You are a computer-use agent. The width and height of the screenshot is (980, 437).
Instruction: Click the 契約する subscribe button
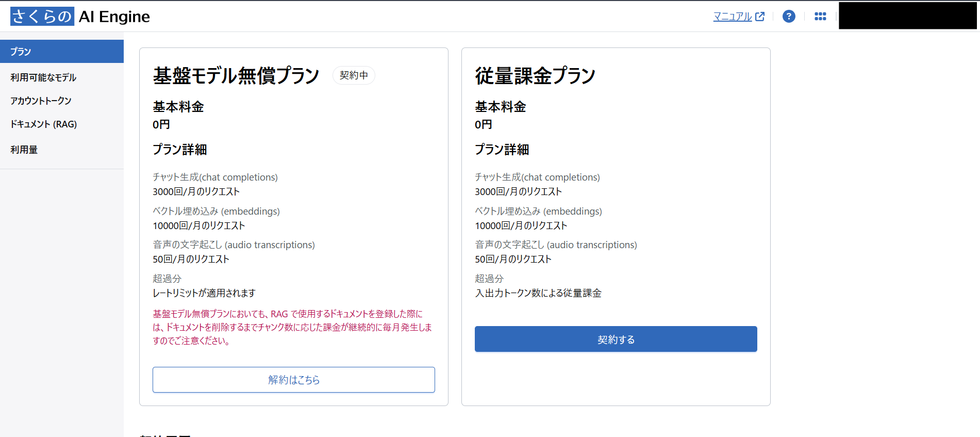pyautogui.click(x=616, y=339)
